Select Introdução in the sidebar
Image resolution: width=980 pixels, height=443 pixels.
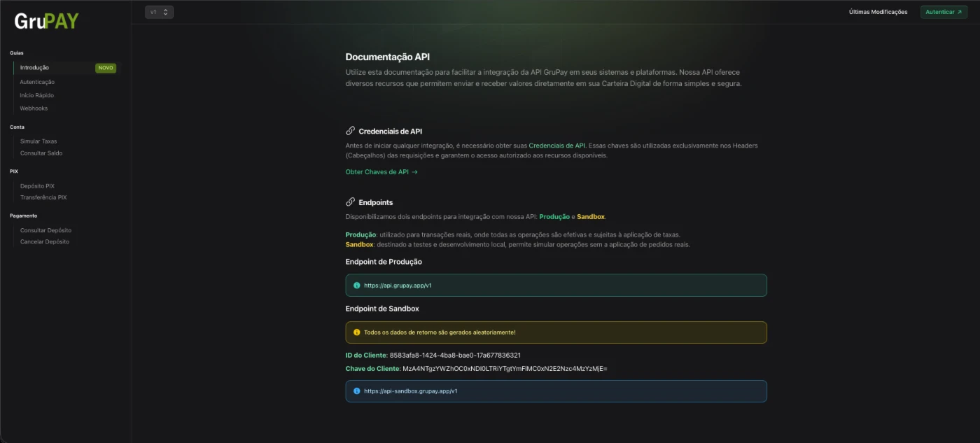click(34, 68)
